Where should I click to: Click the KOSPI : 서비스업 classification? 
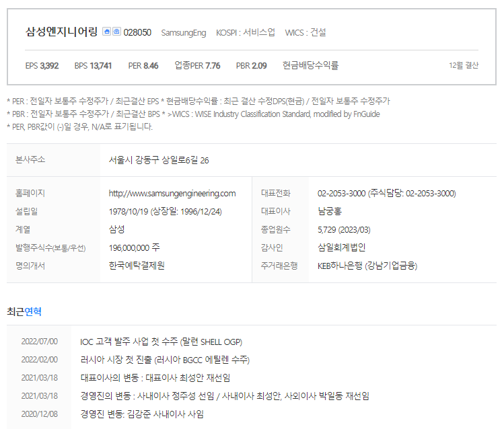tap(245, 32)
